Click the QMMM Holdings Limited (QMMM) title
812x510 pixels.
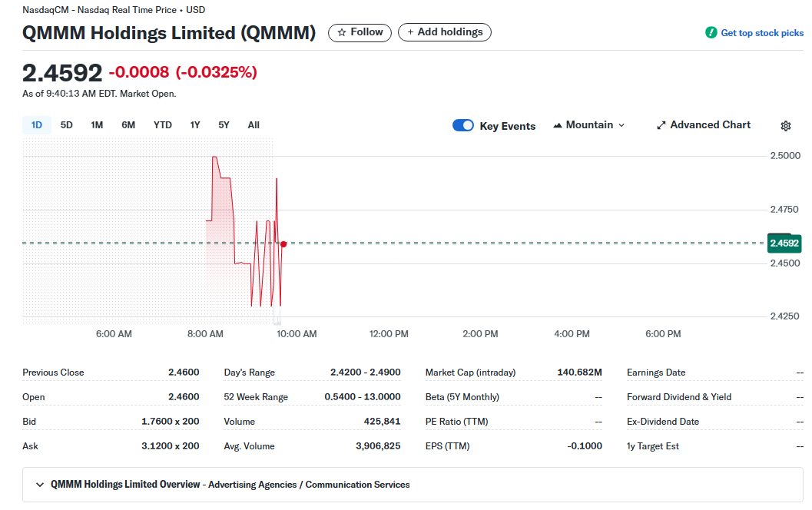(169, 33)
